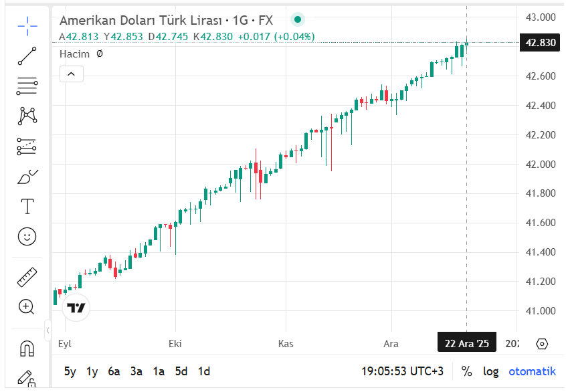Toggle log scale on price axis
The width and height of the screenshot is (566, 392).
coord(490,371)
